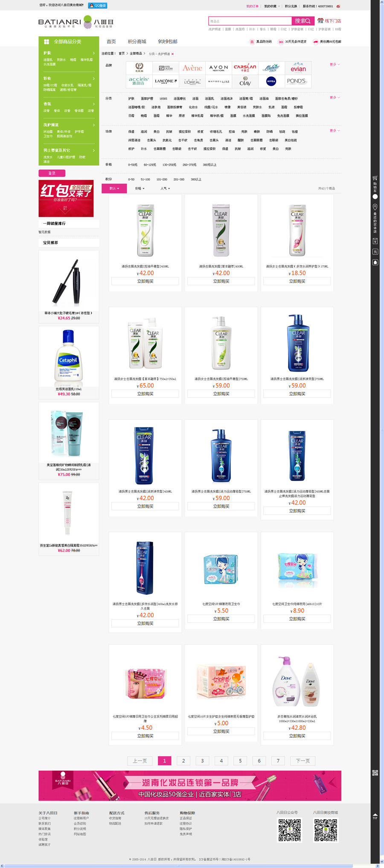Open the 价格 sort dropdown
Image resolution: width=384 pixels, height=868 pixels.
140,188
